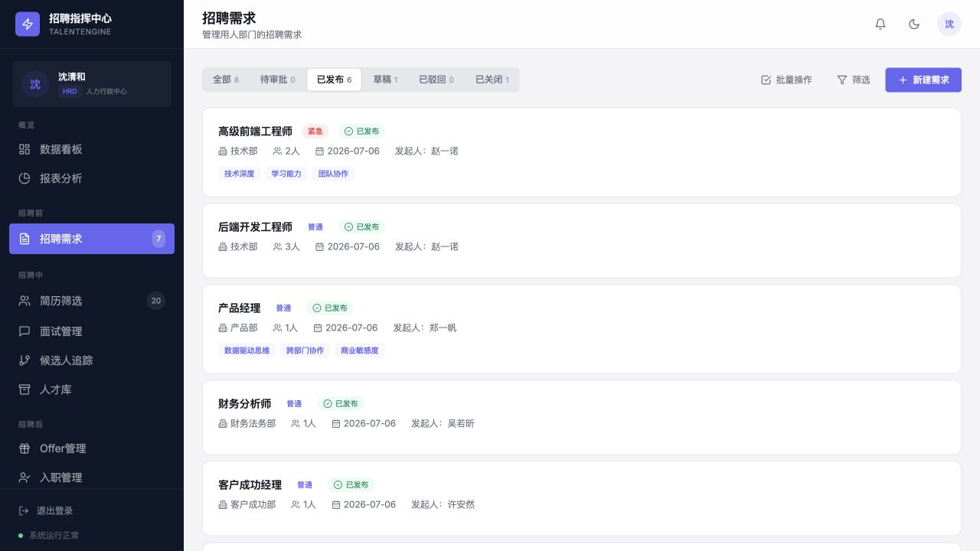Click 新建需求 button
The width and height of the screenshot is (980, 551).
tap(923, 80)
